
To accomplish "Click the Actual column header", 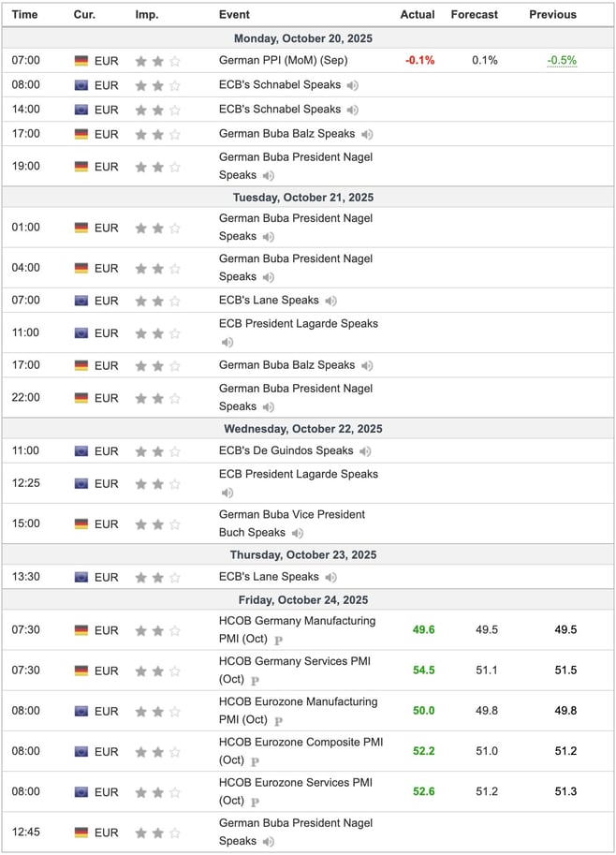I will tap(418, 15).
